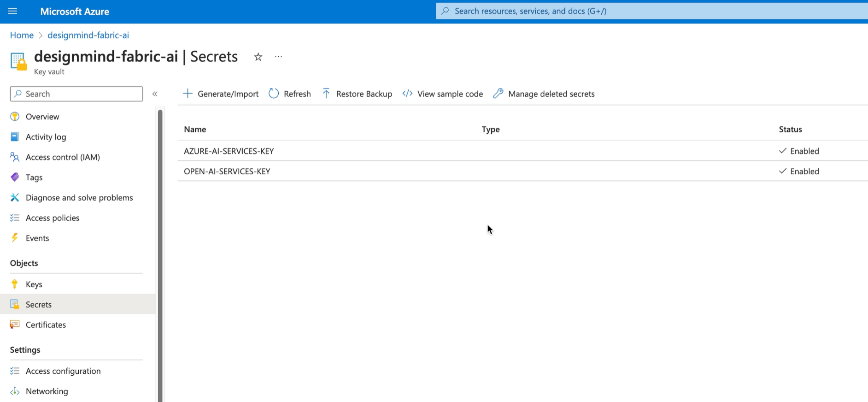The width and height of the screenshot is (868, 402).
Task: Click the Home breadcrumb link
Action: pos(22,35)
